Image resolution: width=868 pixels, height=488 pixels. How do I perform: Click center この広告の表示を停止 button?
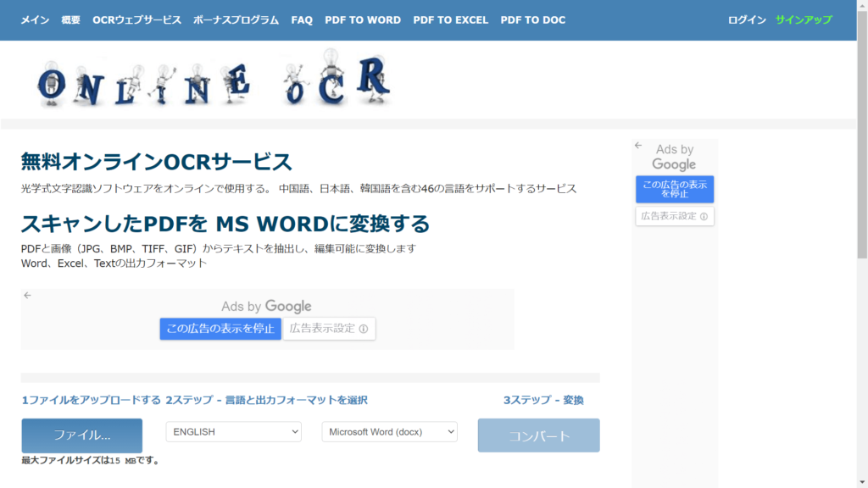[x=220, y=329]
